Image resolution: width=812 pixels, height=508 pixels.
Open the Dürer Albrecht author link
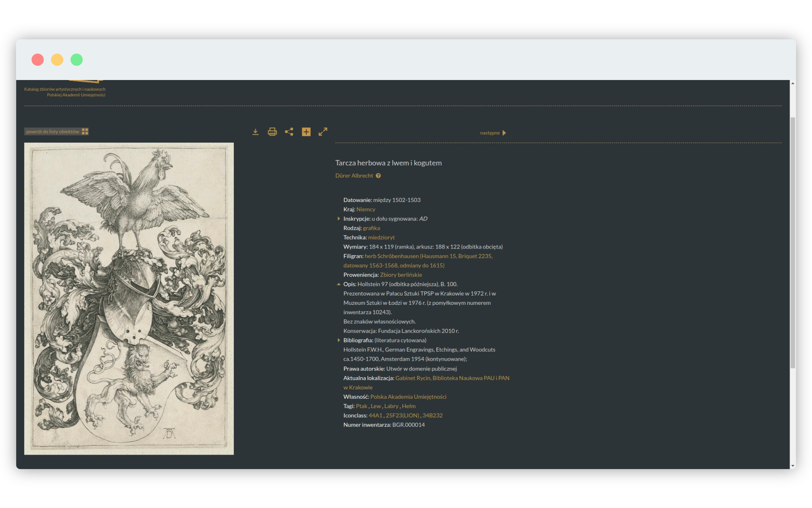tap(354, 176)
